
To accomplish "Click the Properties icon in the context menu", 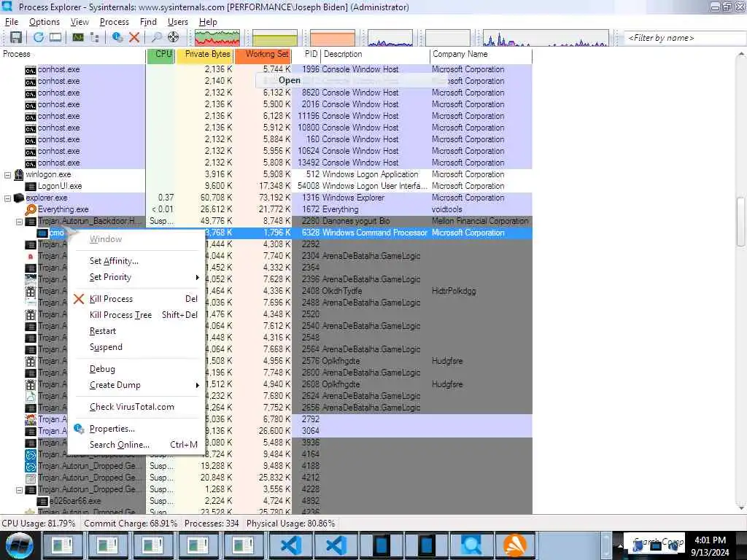I will 79,429.
